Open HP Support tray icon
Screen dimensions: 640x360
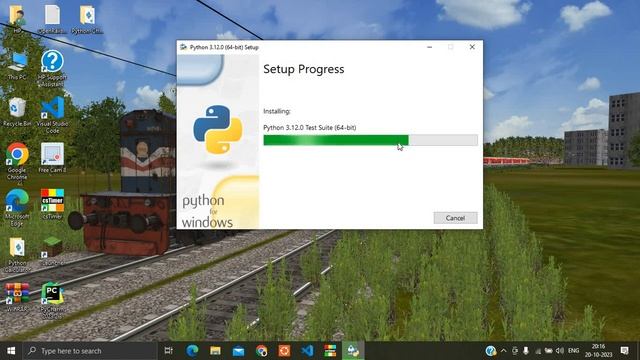tap(491, 351)
